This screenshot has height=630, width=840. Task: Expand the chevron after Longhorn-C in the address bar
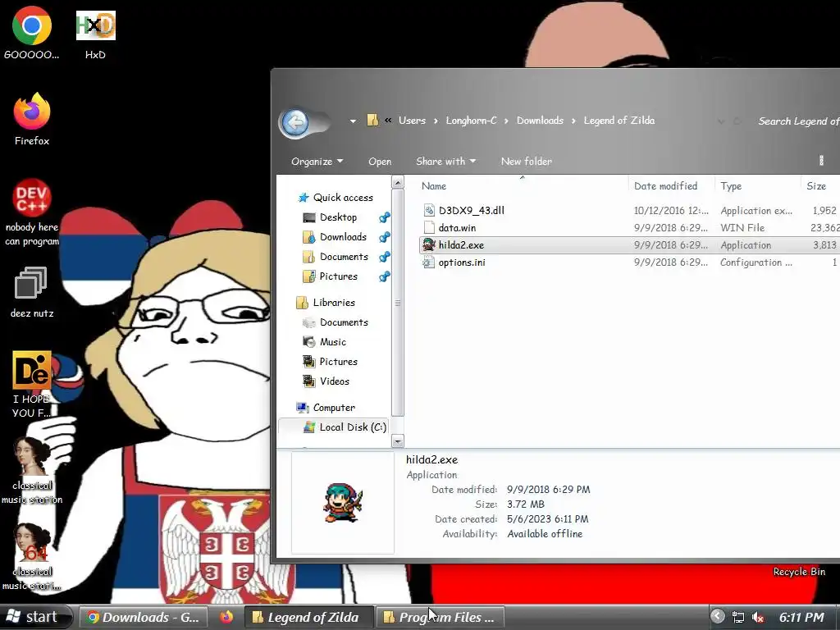505,121
